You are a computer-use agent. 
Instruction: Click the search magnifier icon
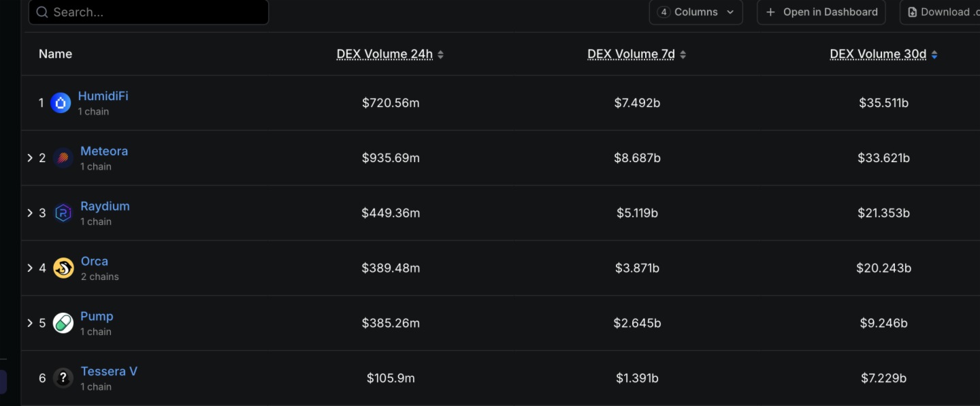pyautogui.click(x=42, y=12)
